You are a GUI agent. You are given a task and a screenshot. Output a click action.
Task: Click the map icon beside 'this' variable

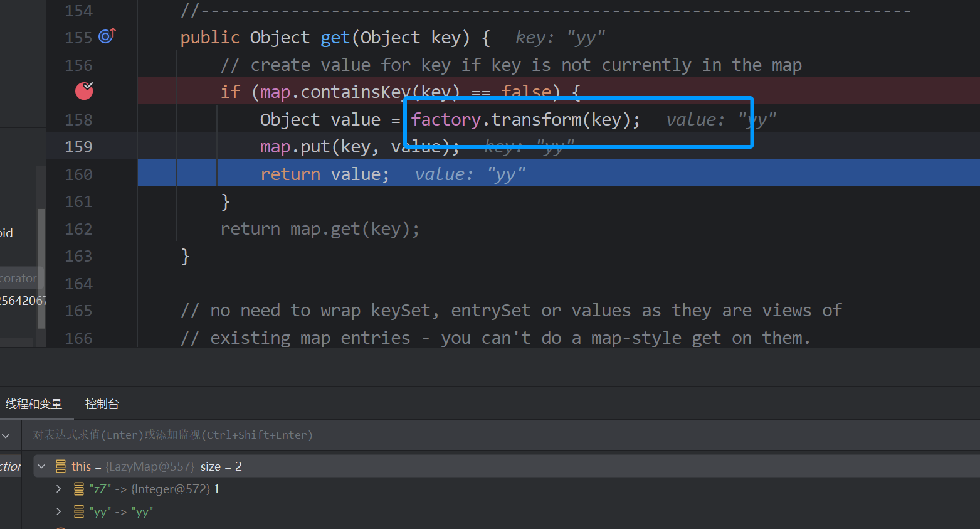point(61,466)
